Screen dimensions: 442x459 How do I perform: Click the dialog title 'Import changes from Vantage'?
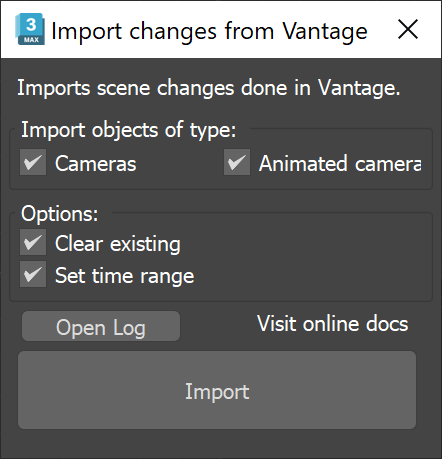click(x=209, y=31)
